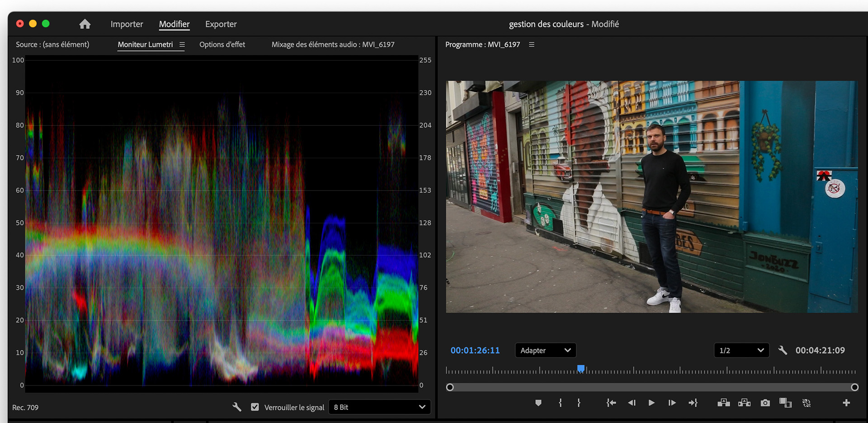Click the blue playhead on the time ruler

[x=581, y=369]
